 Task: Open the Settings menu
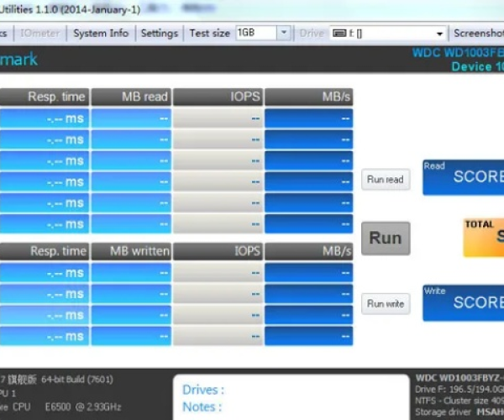159,33
